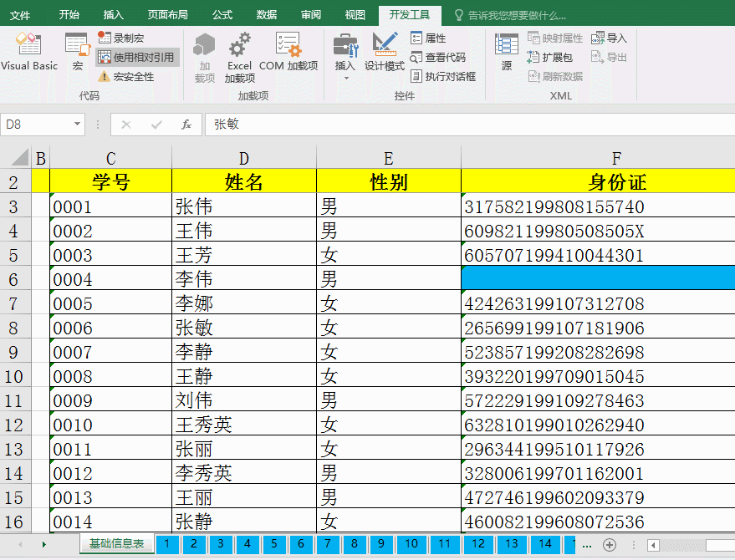Open the 文件 menu
The height and width of the screenshot is (560, 735).
click(20, 15)
